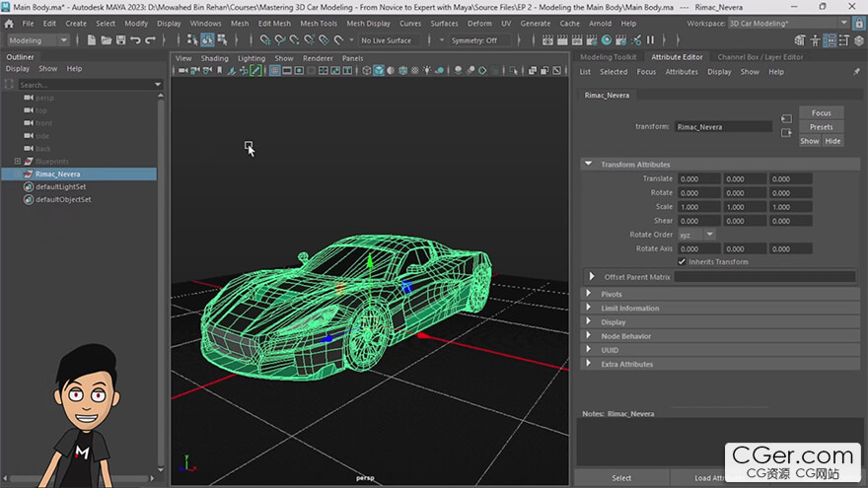Redo the action with Redo arrow
The width and height of the screenshot is (868, 488).
coord(150,40)
